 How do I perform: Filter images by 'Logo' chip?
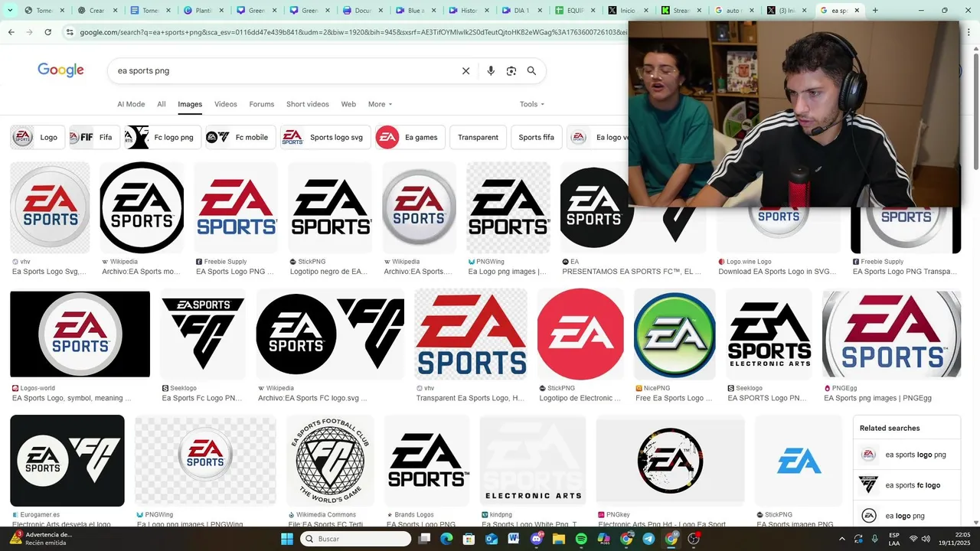click(38, 137)
